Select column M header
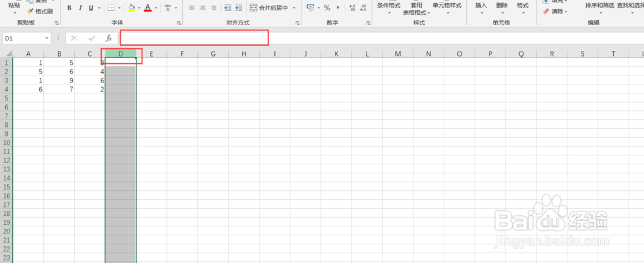The image size is (644, 263). click(397, 54)
